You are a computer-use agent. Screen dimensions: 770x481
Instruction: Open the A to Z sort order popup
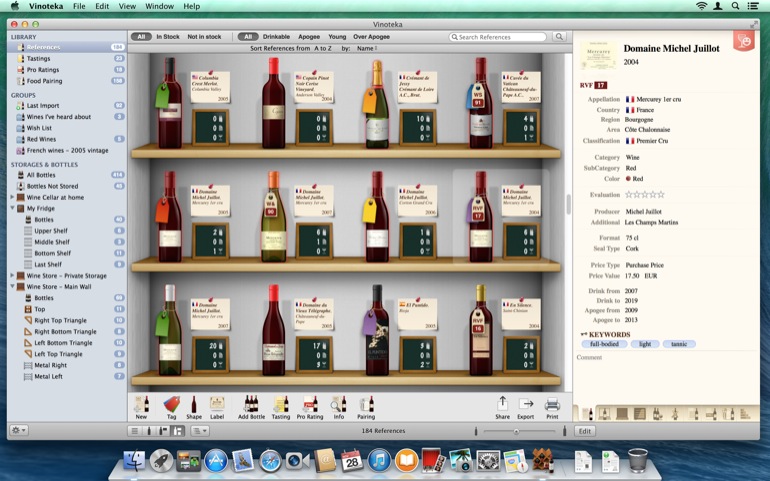(x=323, y=48)
